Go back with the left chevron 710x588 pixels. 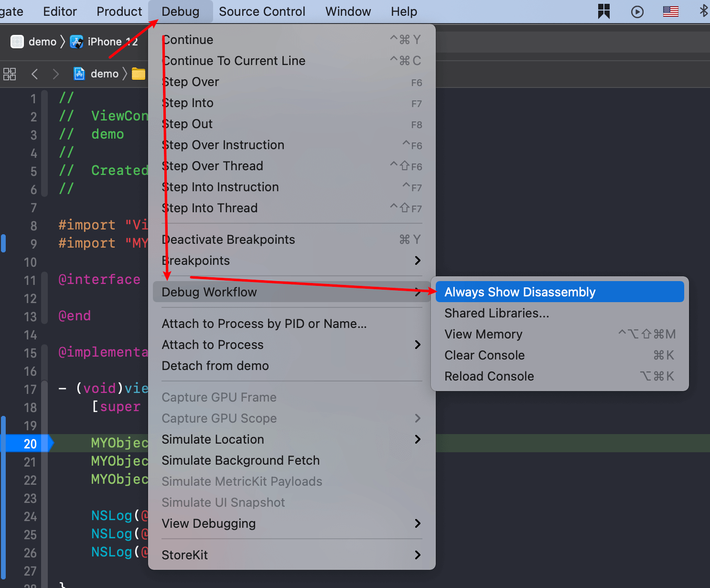(34, 74)
